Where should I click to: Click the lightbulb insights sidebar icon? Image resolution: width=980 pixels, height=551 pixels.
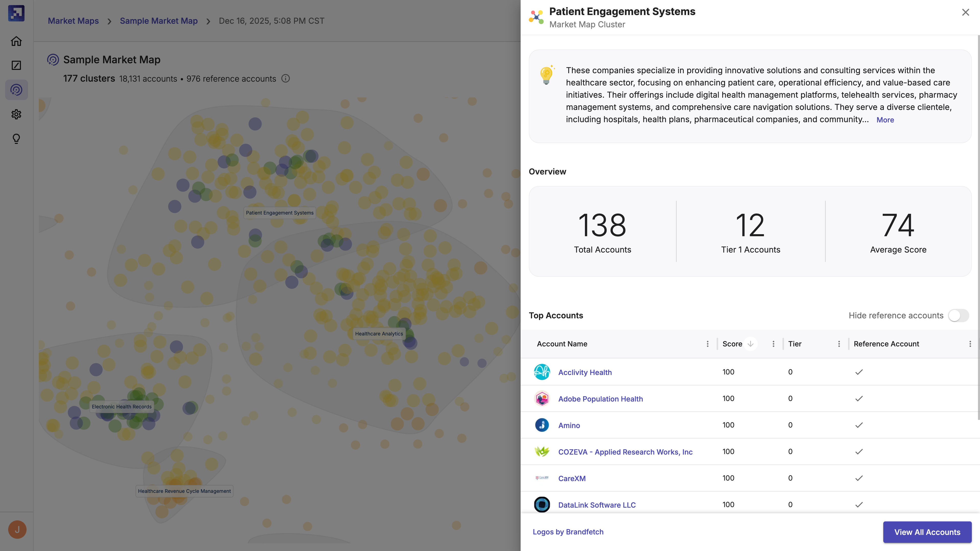pyautogui.click(x=16, y=139)
